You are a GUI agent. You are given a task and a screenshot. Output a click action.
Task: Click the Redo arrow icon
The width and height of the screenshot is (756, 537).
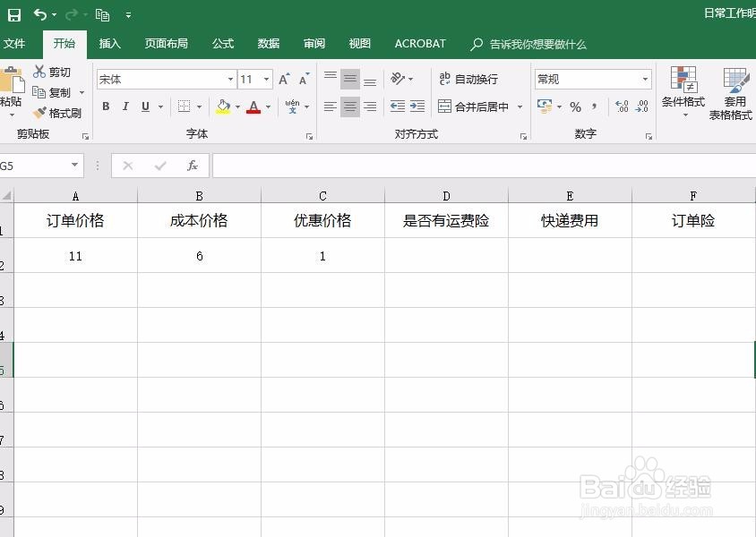pos(72,15)
